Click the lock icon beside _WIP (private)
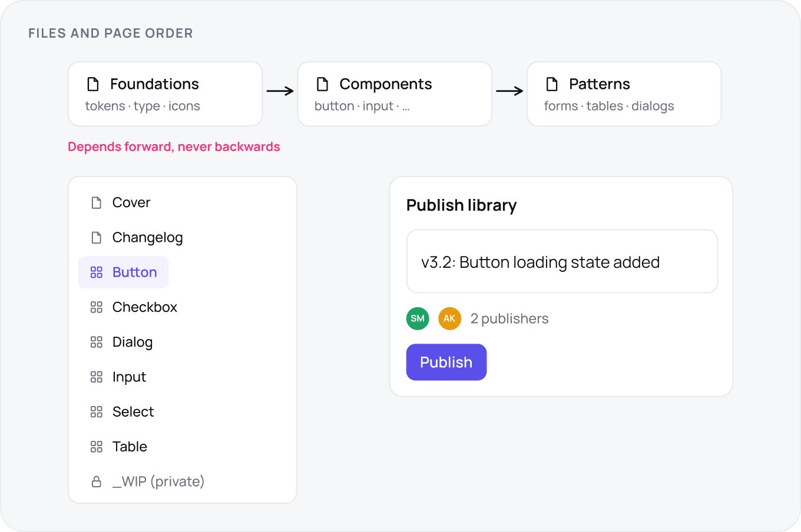The image size is (801, 532). click(97, 482)
